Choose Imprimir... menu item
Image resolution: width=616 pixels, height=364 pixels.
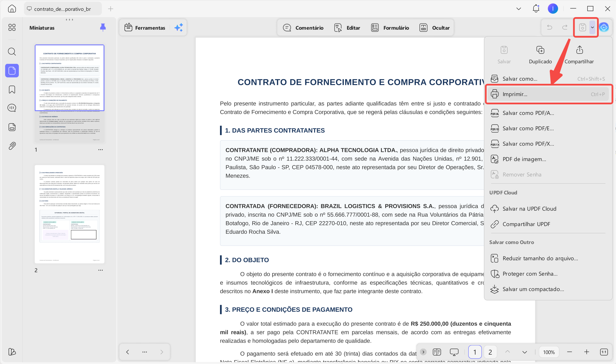(548, 94)
